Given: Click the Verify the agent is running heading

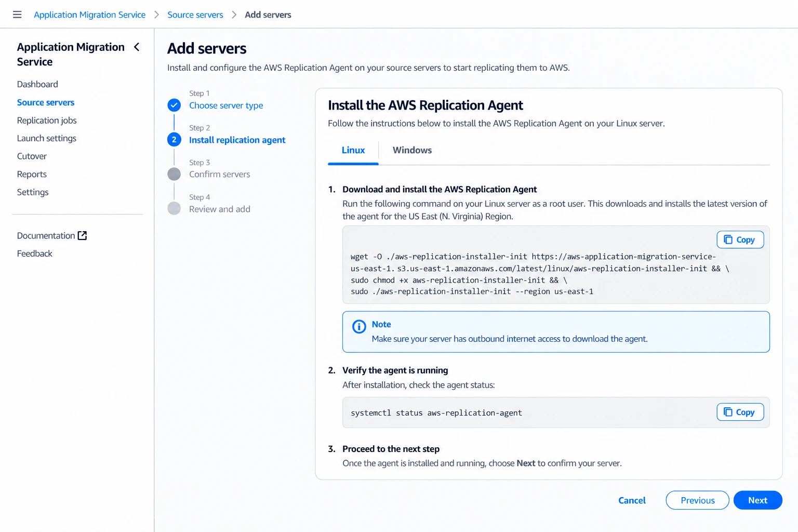Looking at the screenshot, I should 395,370.
